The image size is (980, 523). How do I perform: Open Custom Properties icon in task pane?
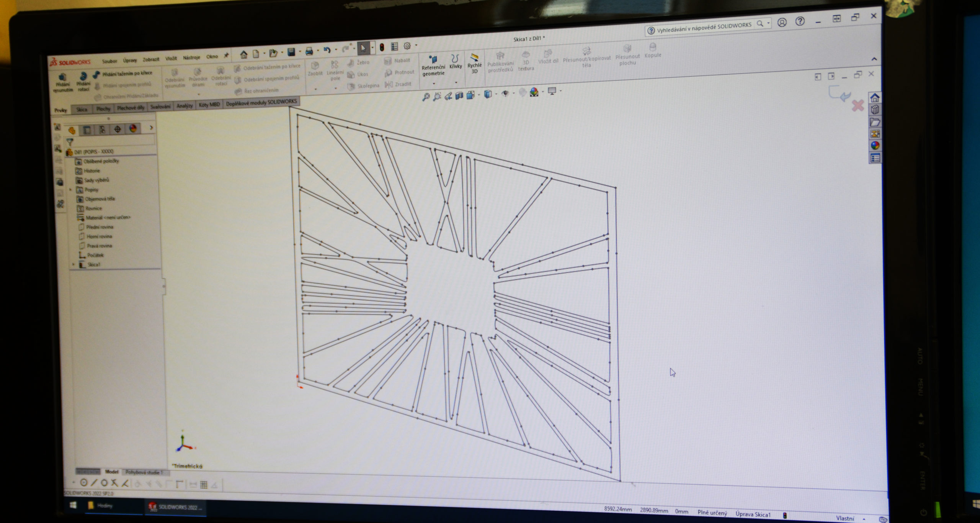pyautogui.click(x=875, y=158)
